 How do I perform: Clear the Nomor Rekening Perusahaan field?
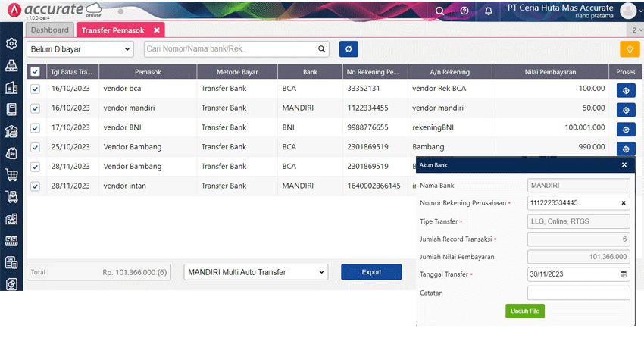click(624, 203)
